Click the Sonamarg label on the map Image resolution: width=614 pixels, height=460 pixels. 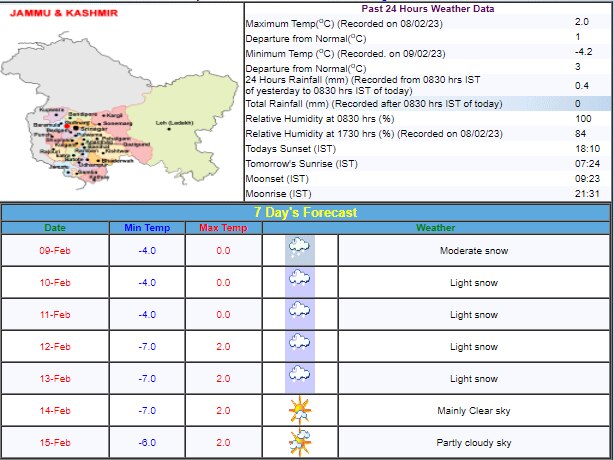click(117, 123)
